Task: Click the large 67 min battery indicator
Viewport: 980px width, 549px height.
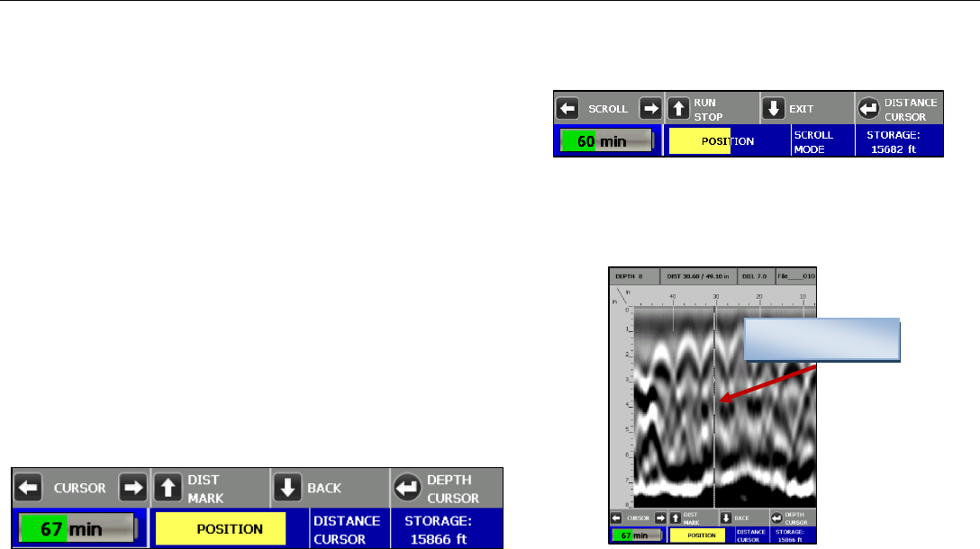Action: 78,528
